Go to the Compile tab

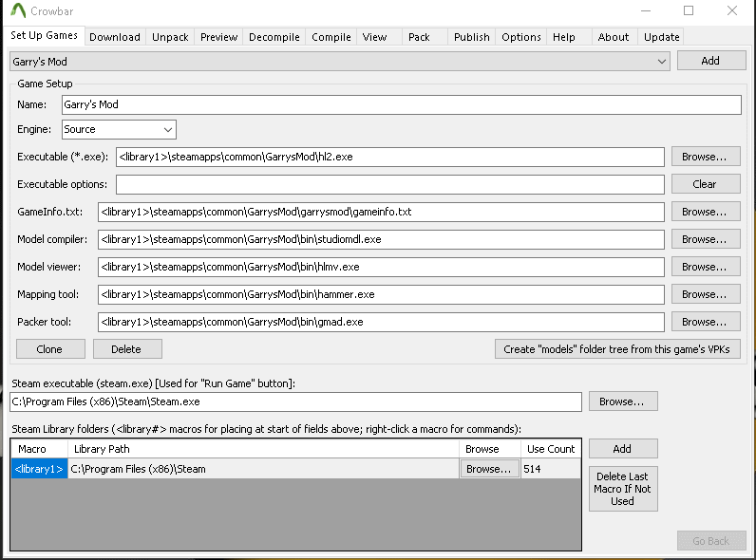[331, 37]
